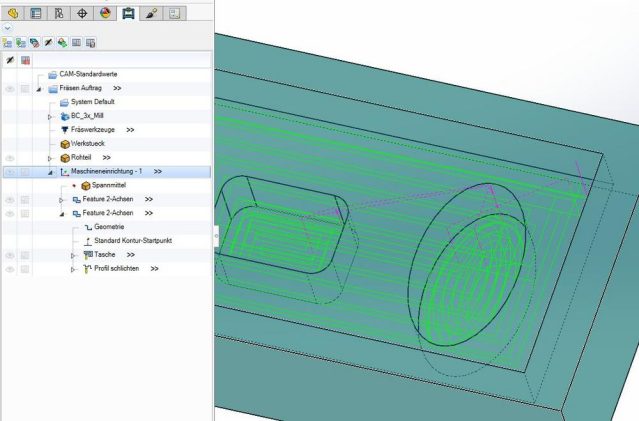This screenshot has height=421, width=639.
Task: Check the box next to Tasche
Action: [25, 256]
